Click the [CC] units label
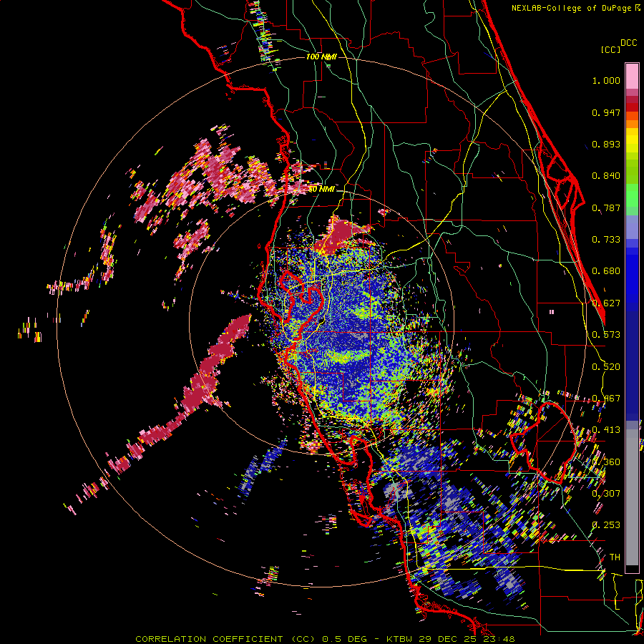644x644 pixels. tap(610, 49)
